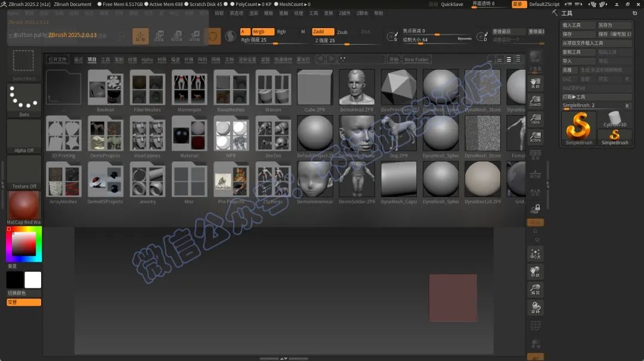
Task: Click the New Folder button
Action: (x=416, y=60)
